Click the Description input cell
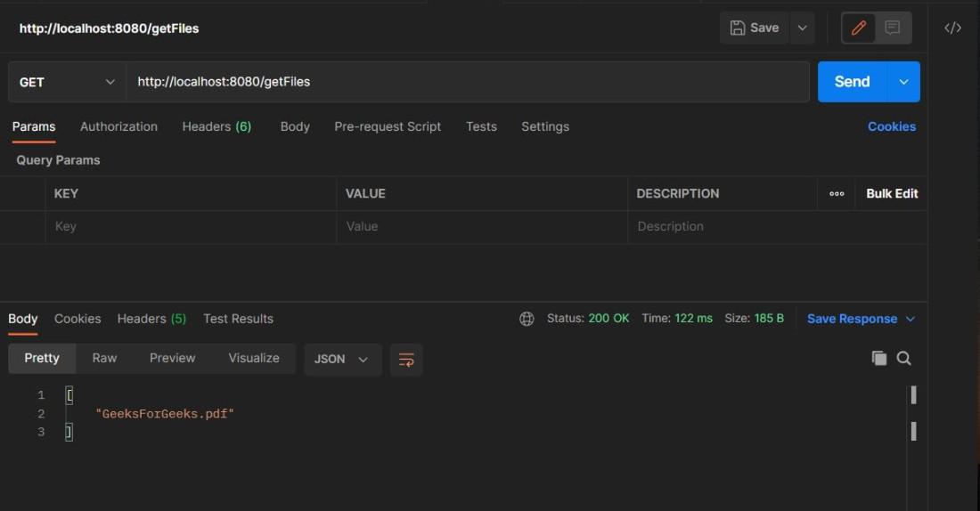 click(x=777, y=227)
